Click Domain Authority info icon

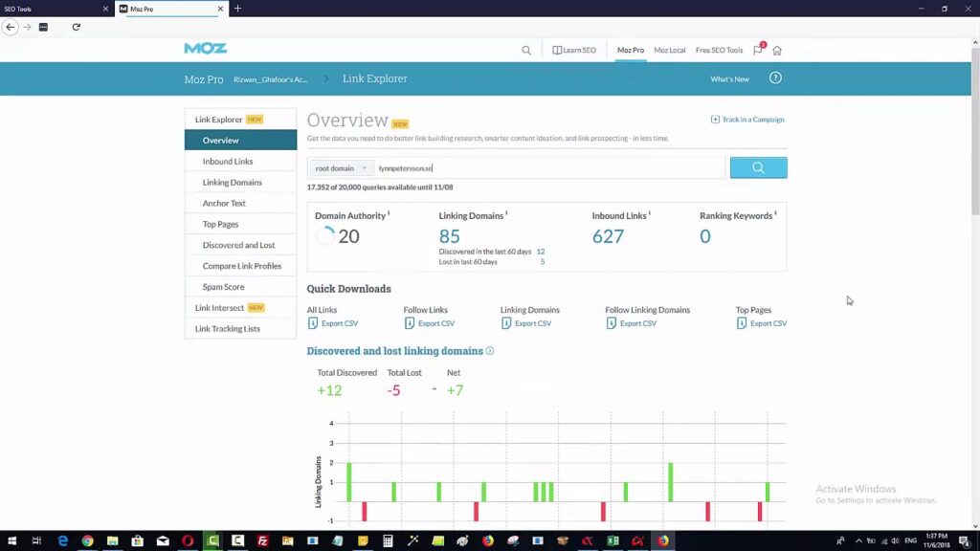click(389, 213)
